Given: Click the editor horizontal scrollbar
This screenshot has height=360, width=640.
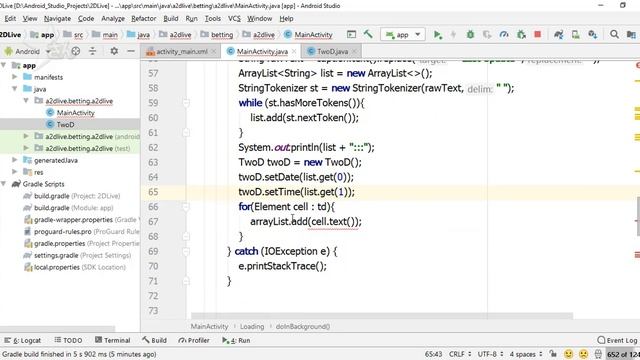Looking at the screenshot, I should click(382, 316).
